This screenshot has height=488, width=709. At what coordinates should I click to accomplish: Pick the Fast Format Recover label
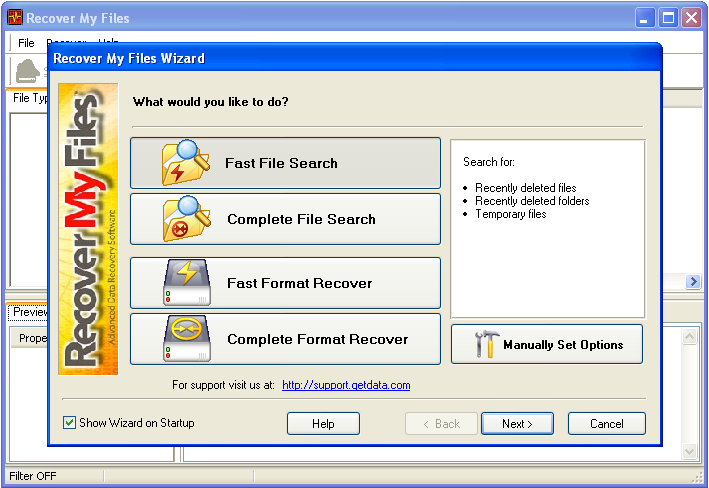coord(299,283)
